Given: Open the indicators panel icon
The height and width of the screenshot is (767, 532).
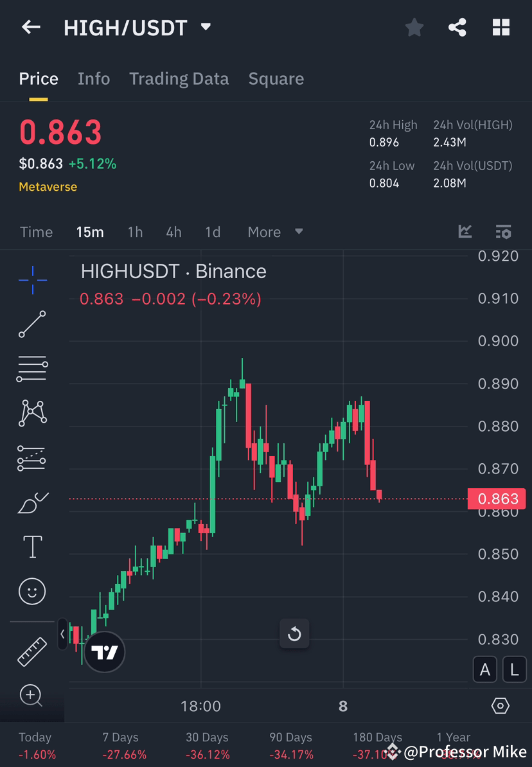Looking at the screenshot, I should (465, 232).
